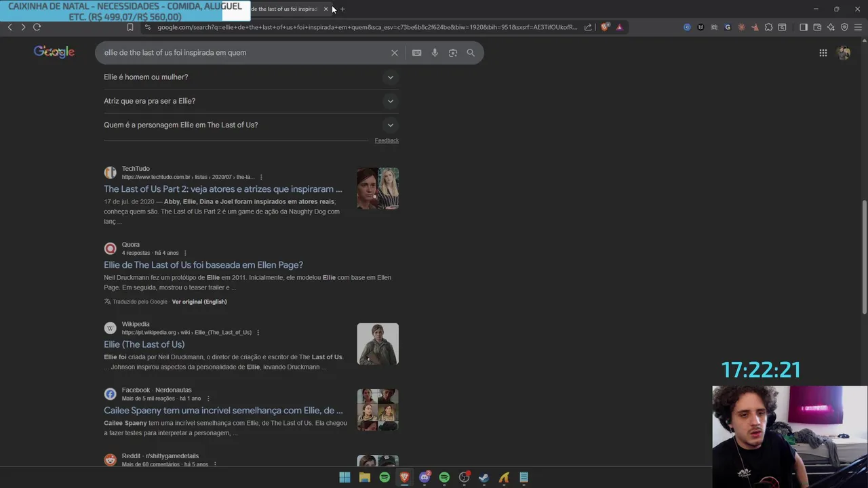Open a new browser tab
This screenshot has width=868, height=488.
342,9
